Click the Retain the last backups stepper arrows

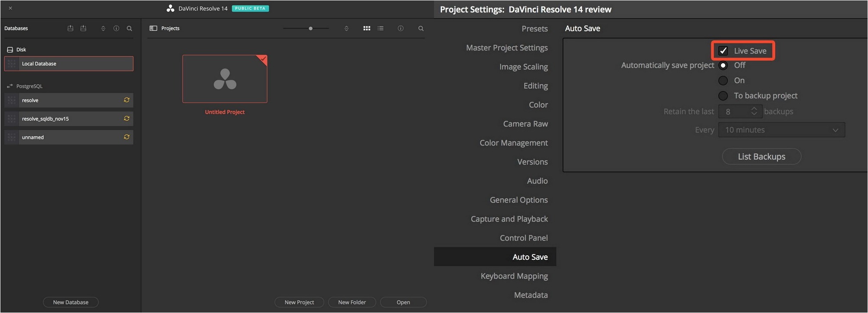754,111
